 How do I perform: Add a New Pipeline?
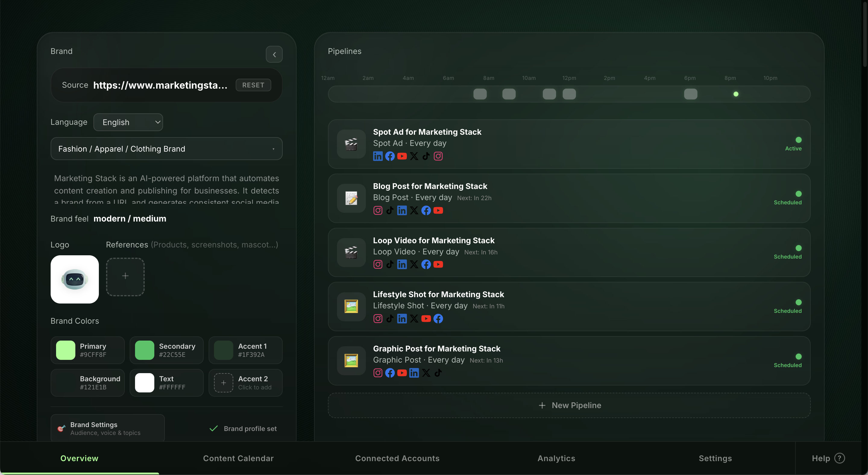point(569,405)
